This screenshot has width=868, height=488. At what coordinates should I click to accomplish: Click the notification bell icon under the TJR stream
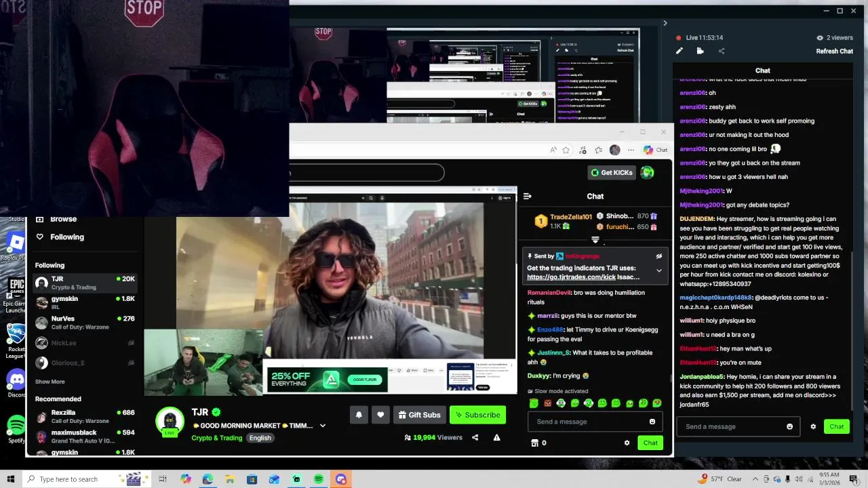point(359,415)
